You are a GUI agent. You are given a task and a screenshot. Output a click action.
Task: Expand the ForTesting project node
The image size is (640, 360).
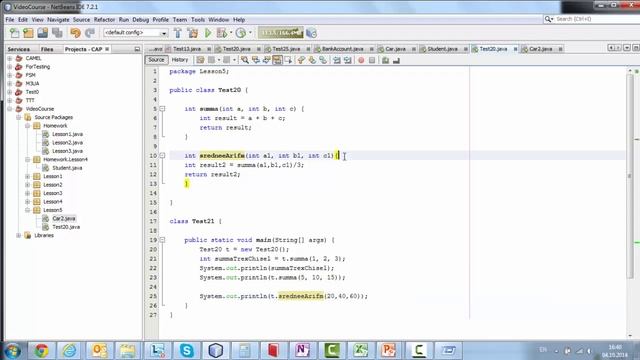pos(10,67)
